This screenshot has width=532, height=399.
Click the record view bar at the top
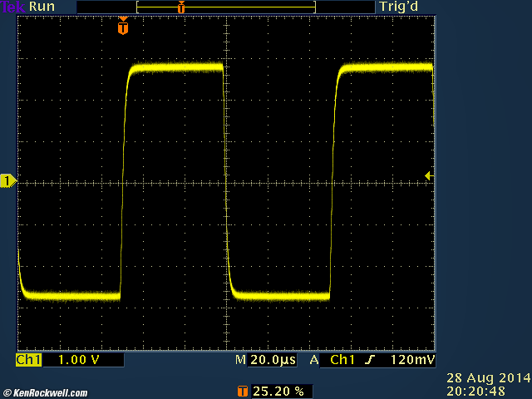click(225, 7)
